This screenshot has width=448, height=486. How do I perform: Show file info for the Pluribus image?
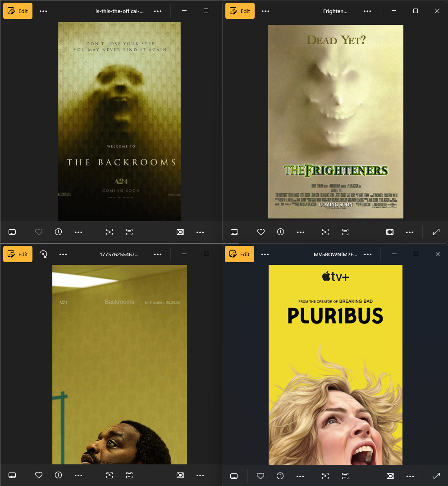tap(280, 476)
